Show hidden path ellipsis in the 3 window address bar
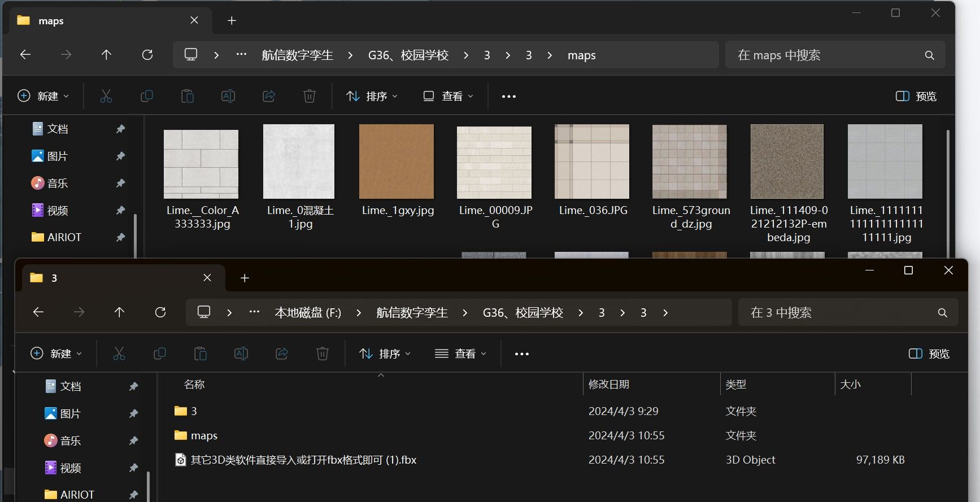This screenshot has width=980, height=502. click(x=255, y=312)
